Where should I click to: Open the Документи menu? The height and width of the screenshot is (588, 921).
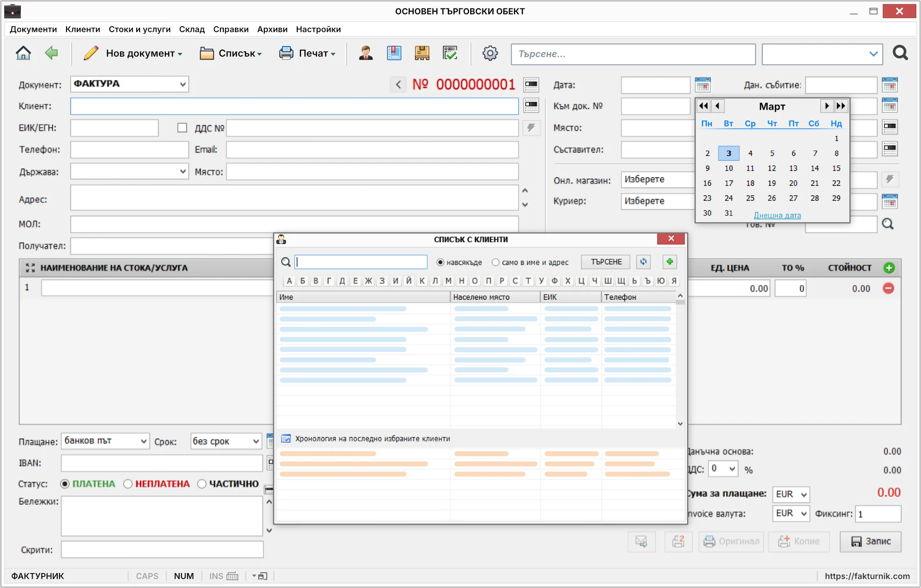tap(33, 29)
